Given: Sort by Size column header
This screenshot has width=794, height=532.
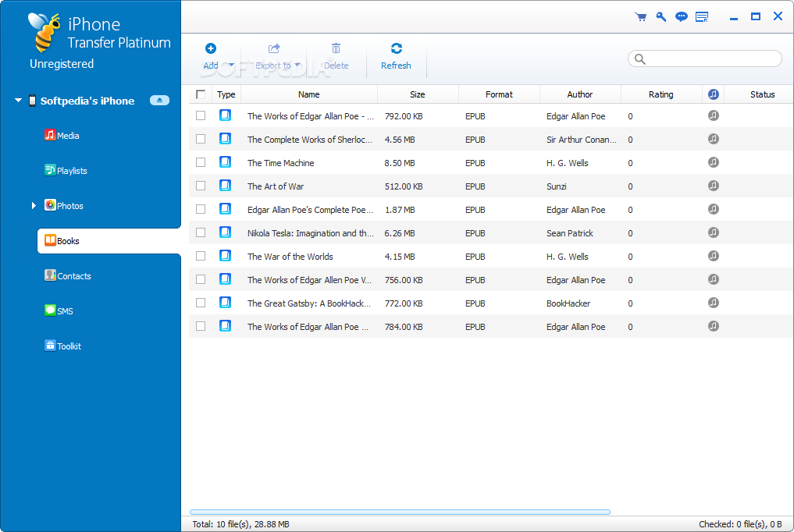Looking at the screenshot, I should (418, 94).
